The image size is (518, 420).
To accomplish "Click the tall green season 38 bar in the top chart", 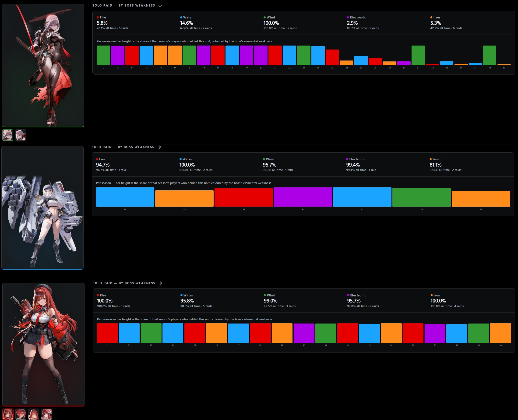I will click(x=490, y=55).
